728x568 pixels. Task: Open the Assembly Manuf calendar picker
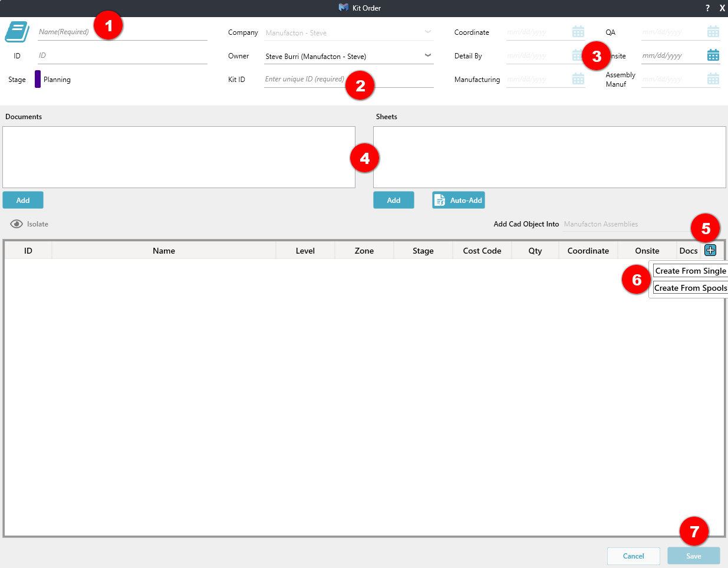coord(713,79)
